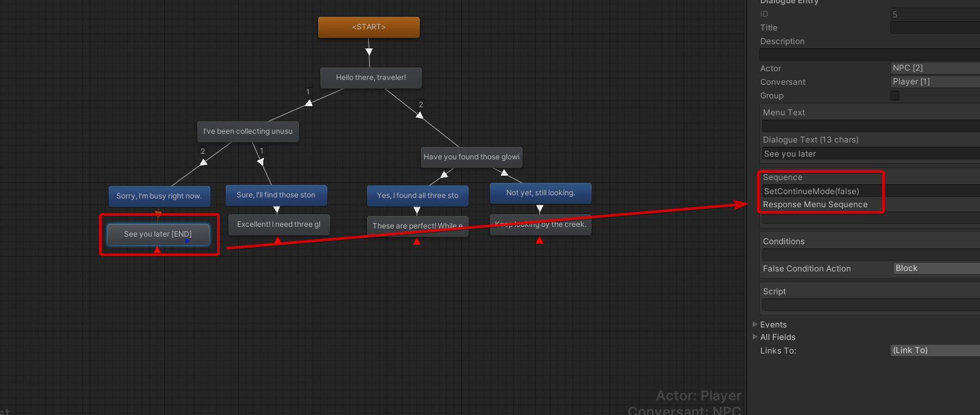Click the link priority 2 label under Hello node
The height and width of the screenshot is (415, 980).
click(x=420, y=104)
